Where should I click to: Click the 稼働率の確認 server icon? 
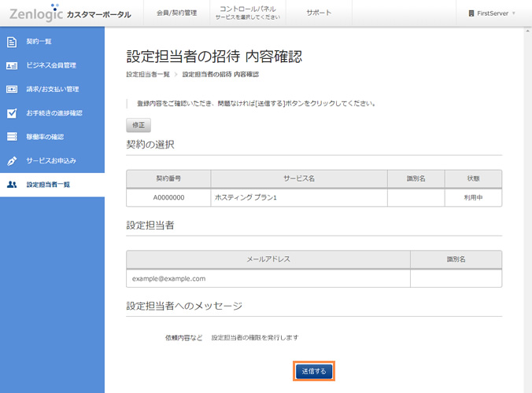pos(12,137)
